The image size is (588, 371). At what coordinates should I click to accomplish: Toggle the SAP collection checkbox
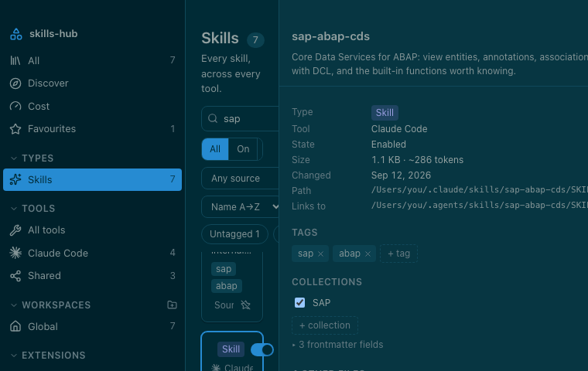299,302
